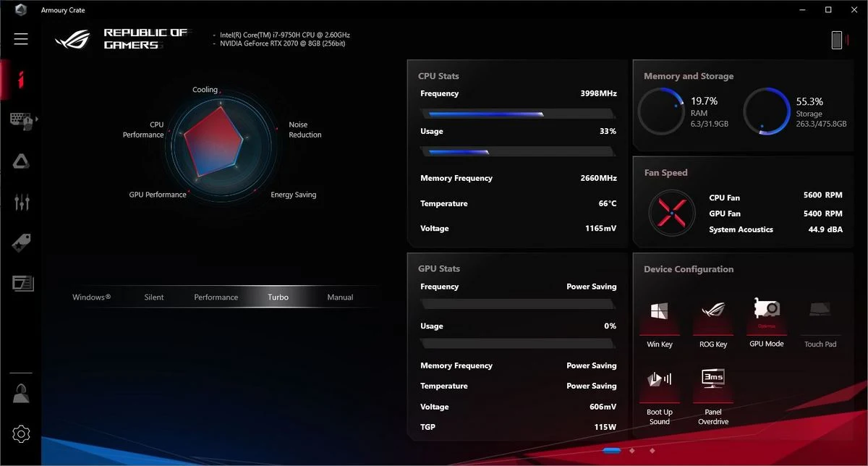Click the Cooling radar label
Screen dimensions: 868x466
click(x=205, y=90)
